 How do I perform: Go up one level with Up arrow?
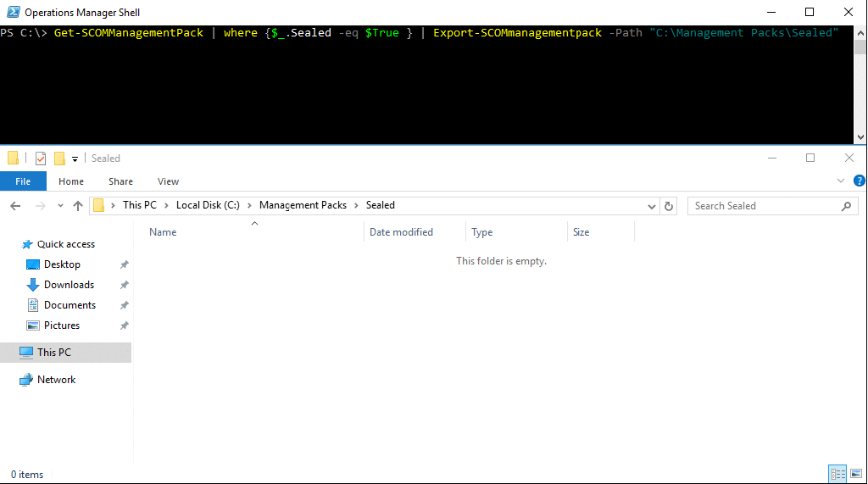click(78, 206)
